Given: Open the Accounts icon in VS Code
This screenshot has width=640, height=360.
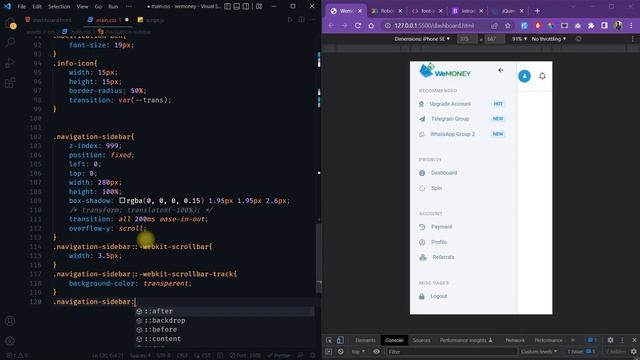Looking at the screenshot, I should [x=10, y=321].
